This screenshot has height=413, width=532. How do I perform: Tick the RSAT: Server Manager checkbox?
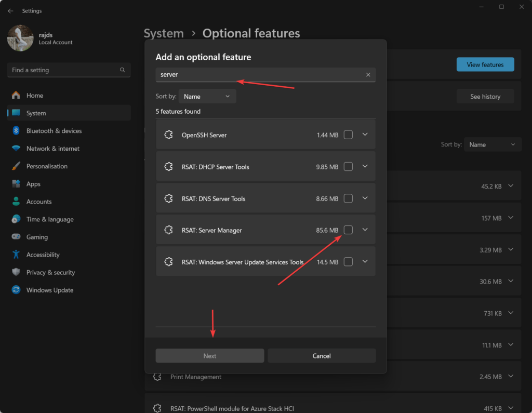(x=348, y=230)
